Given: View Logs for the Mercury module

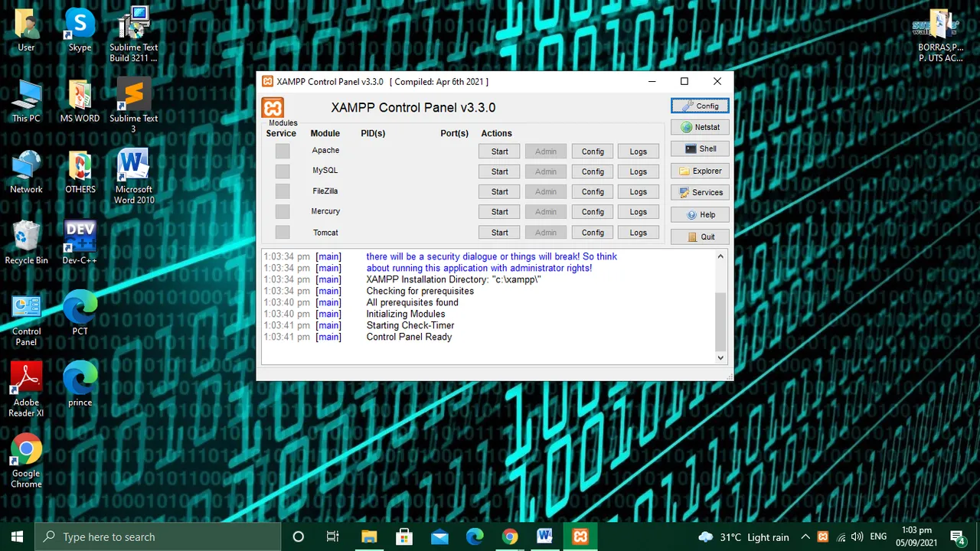Looking at the screenshot, I should click(x=639, y=212).
